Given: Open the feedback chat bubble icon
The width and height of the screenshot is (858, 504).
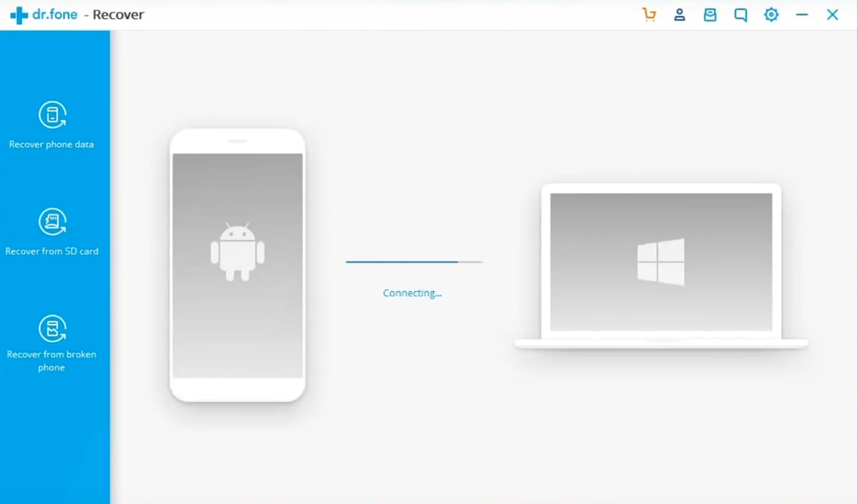Looking at the screenshot, I should tap(740, 15).
